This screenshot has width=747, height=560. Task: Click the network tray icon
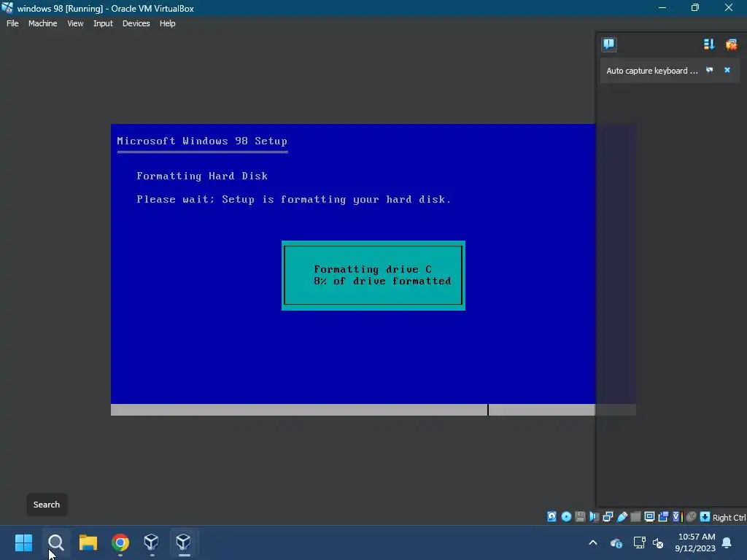click(x=639, y=542)
